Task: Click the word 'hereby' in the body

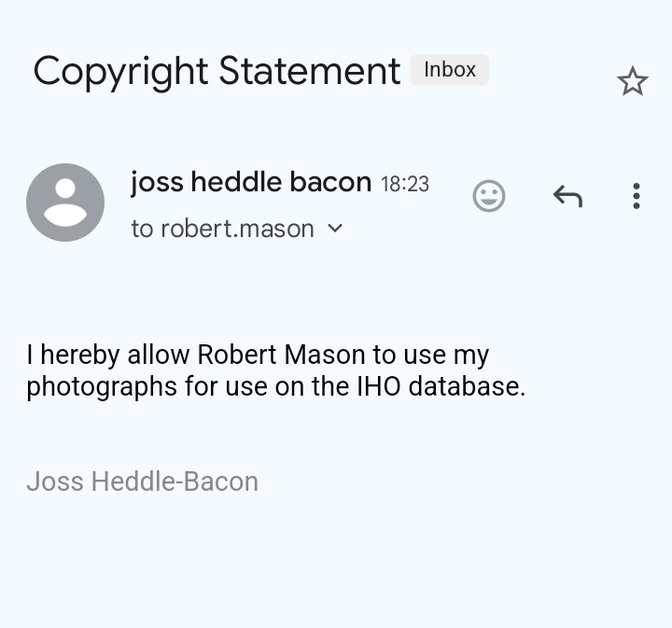Action: coord(80,356)
